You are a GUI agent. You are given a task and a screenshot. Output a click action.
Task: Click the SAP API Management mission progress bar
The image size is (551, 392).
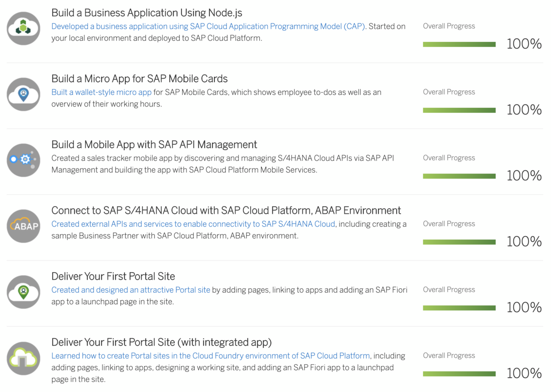click(459, 176)
